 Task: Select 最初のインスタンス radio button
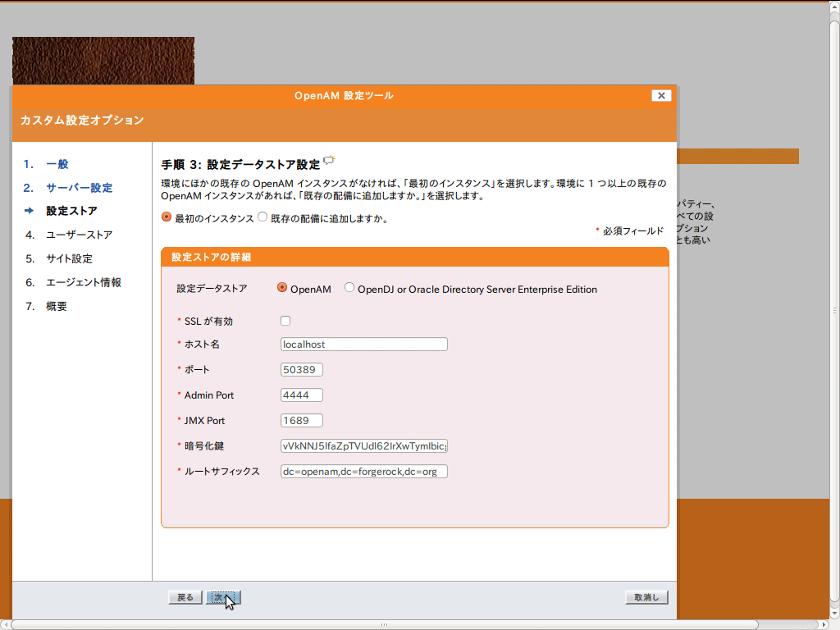pos(167,217)
